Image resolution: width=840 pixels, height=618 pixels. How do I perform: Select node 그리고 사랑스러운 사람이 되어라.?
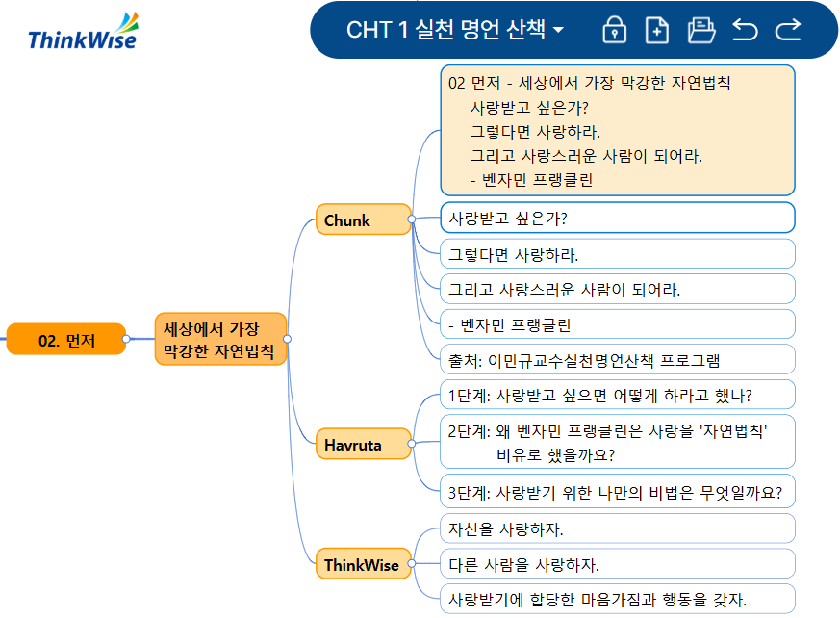[x=617, y=289]
